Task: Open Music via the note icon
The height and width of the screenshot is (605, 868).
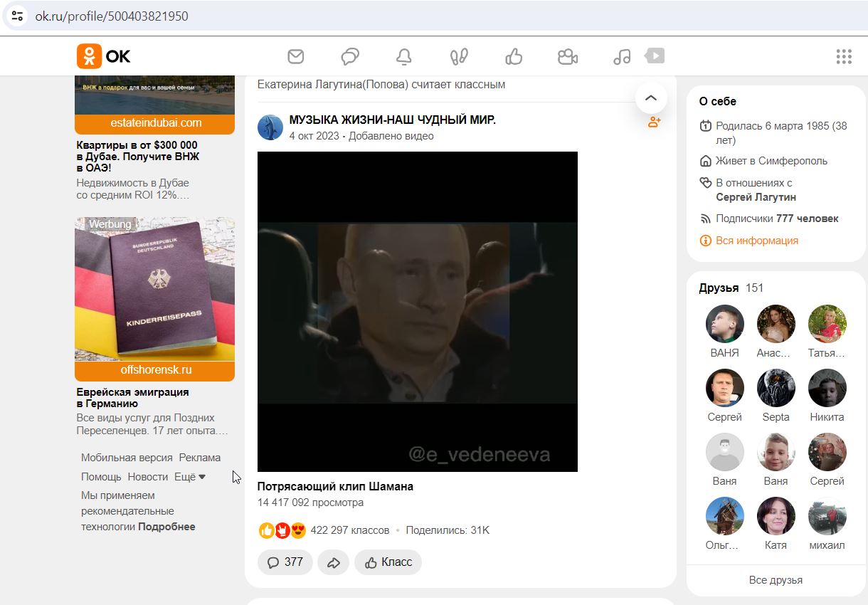Action: pyautogui.click(x=622, y=56)
